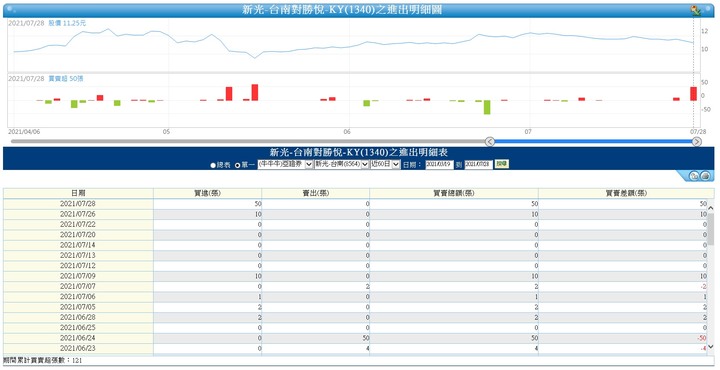Click the blue selected range of the timeline slider

(x=593, y=142)
